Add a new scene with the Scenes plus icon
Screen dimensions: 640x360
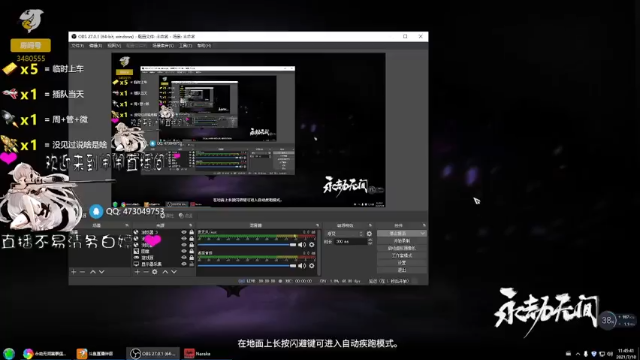click(73, 272)
